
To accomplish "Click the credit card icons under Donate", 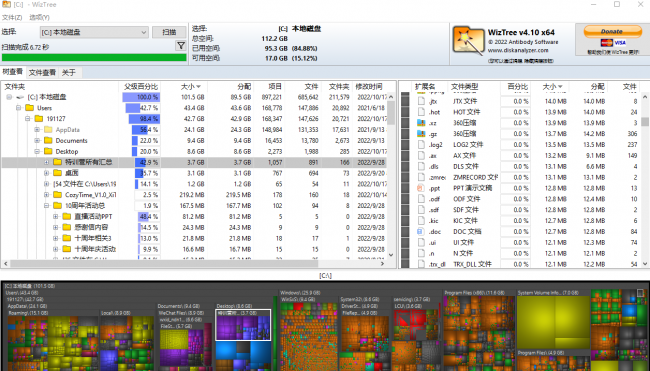I will point(613,43).
